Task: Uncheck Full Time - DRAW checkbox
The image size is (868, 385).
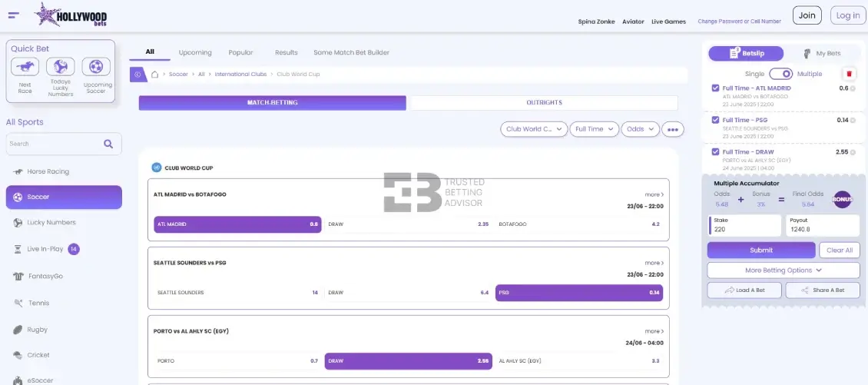Action: click(x=715, y=152)
